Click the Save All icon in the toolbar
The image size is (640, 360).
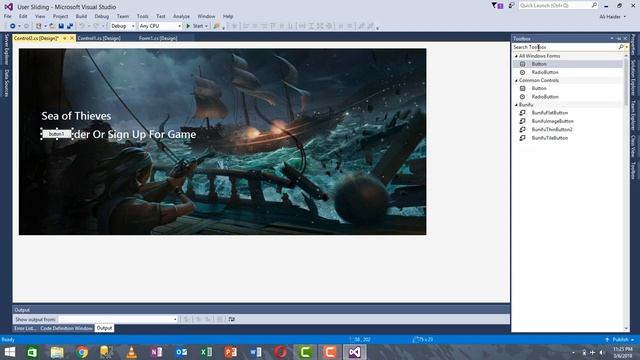click(x=70, y=26)
